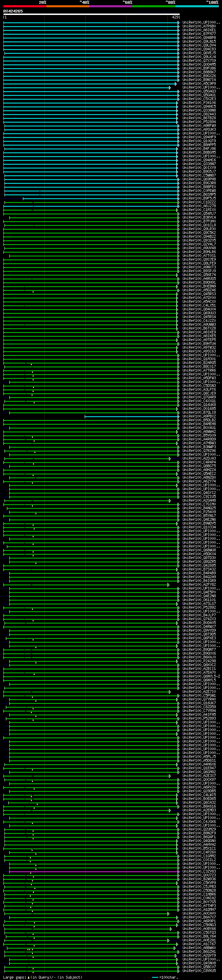Select label UniRef100_A0BY66
Image resolution: width=222 pixels, height=980 pixels.
199,929
